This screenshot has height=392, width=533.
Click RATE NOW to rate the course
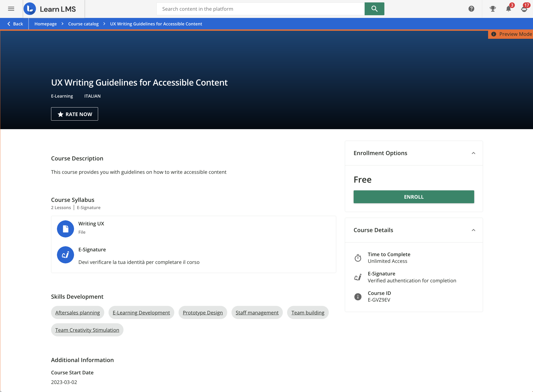[x=74, y=114]
